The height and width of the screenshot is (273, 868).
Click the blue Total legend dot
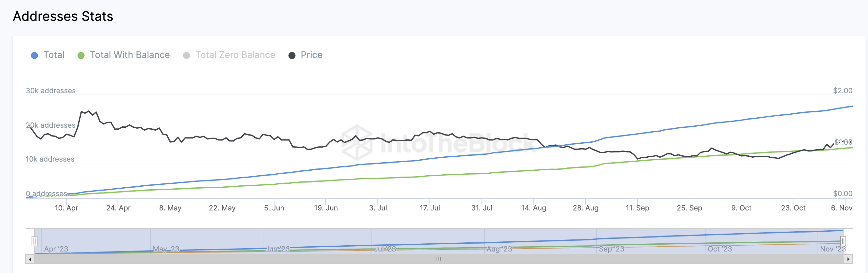tap(35, 56)
